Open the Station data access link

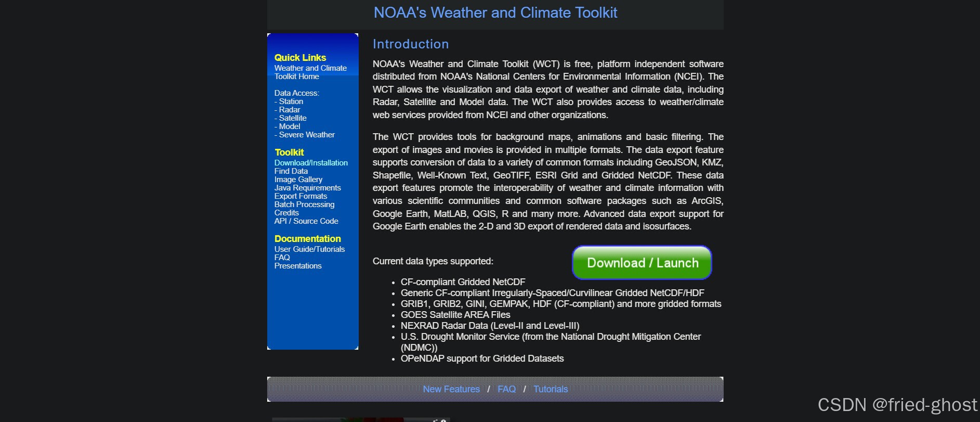291,101
